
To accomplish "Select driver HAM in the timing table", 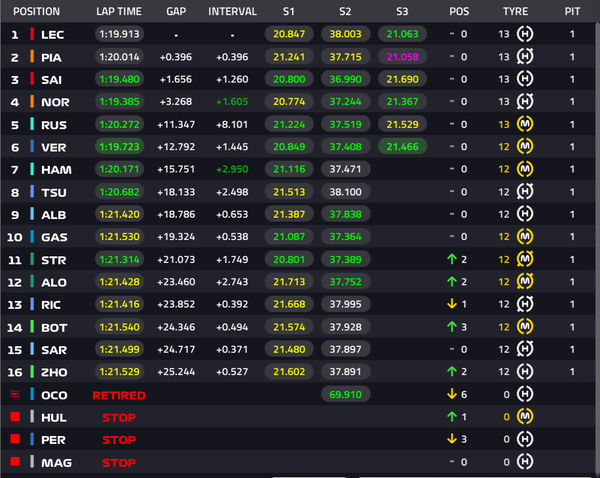I will coord(56,170).
